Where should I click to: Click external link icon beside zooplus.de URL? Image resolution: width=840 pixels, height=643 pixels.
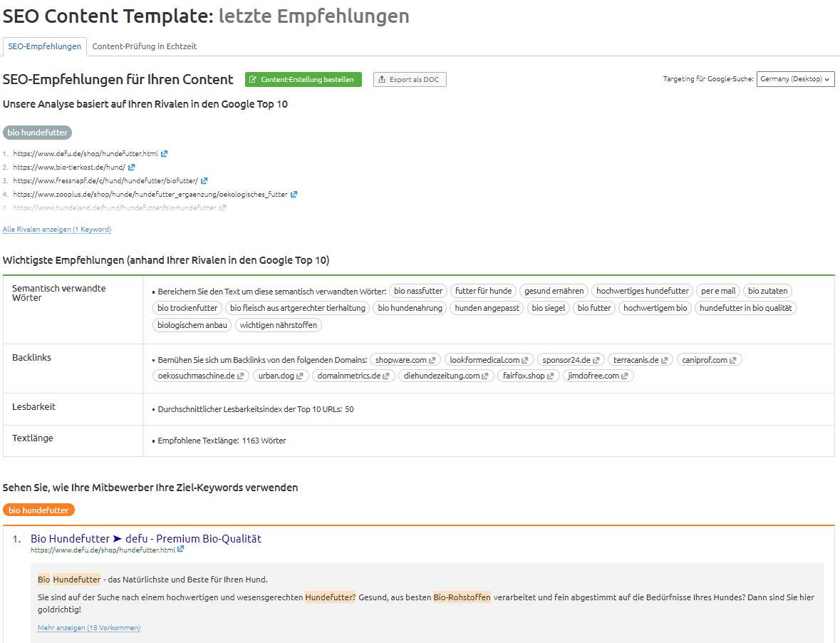point(294,194)
